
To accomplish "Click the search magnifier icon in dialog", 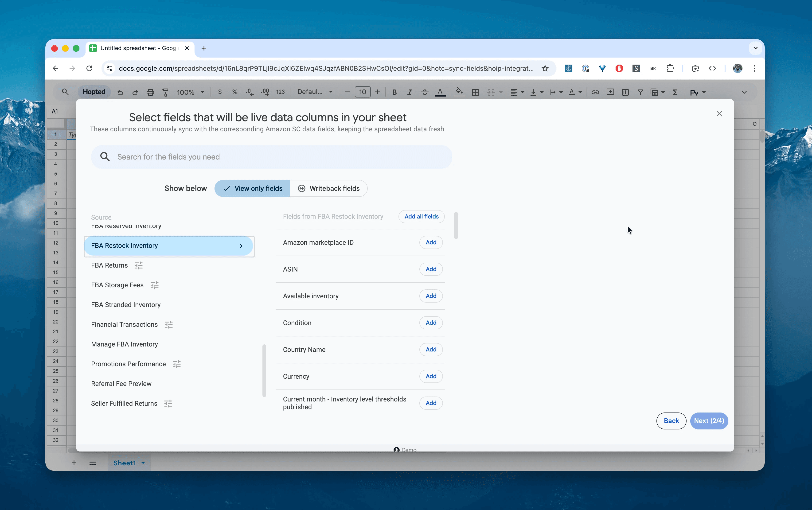I will (x=105, y=157).
